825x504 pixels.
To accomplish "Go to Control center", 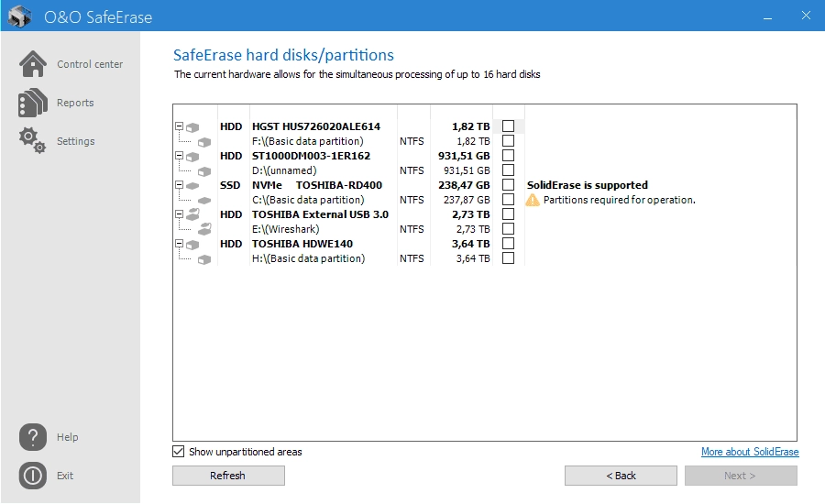I will 90,64.
